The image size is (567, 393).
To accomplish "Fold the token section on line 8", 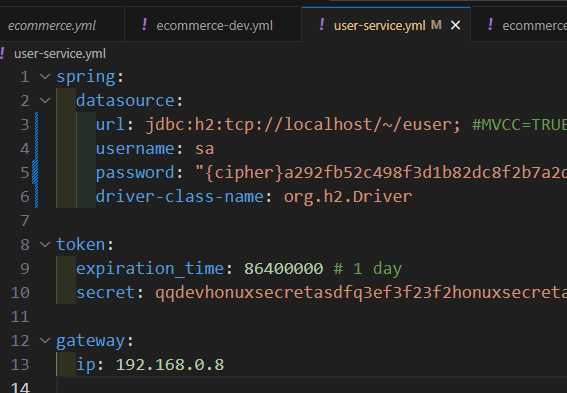I will (x=45, y=244).
